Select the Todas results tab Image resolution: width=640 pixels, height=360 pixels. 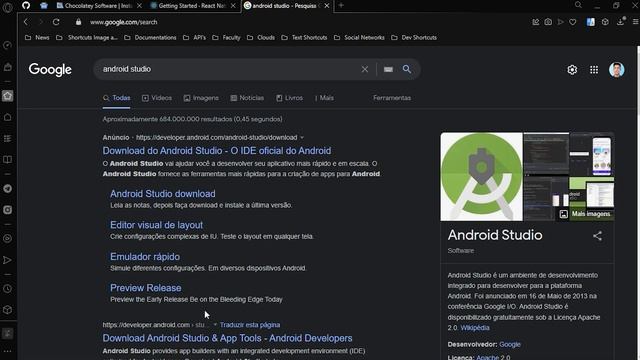[x=117, y=98]
